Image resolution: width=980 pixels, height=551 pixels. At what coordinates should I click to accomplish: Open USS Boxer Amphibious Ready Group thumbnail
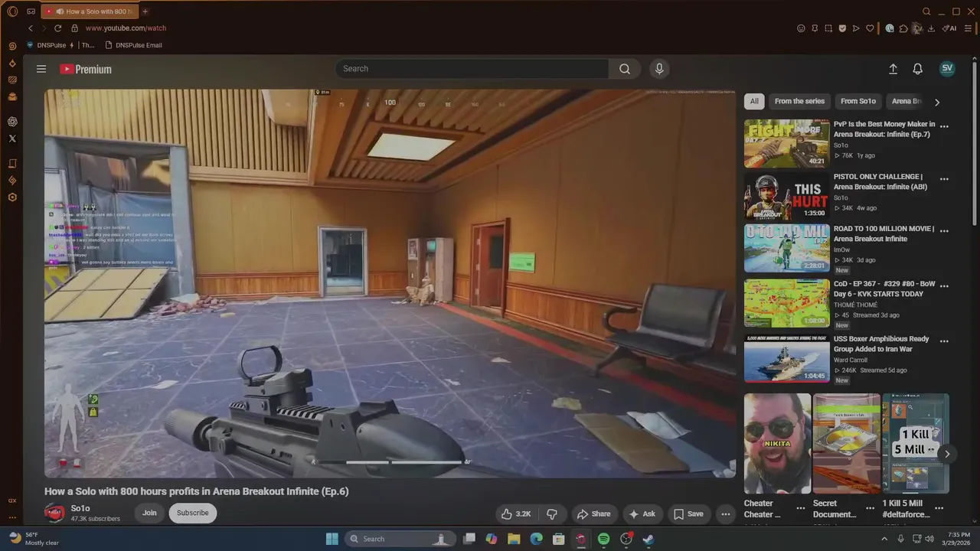pyautogui.click(x=786, y=358)
